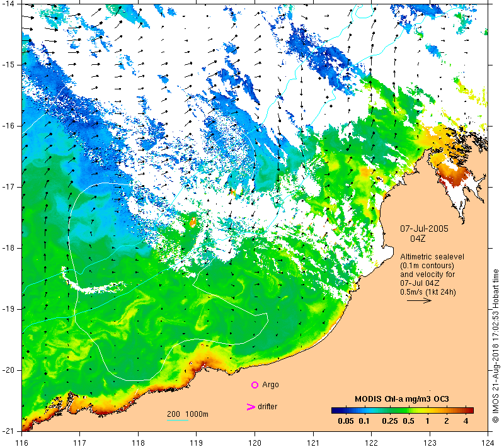Click the latitude label -18
504x447 pixels.
[x=8, y=248]
